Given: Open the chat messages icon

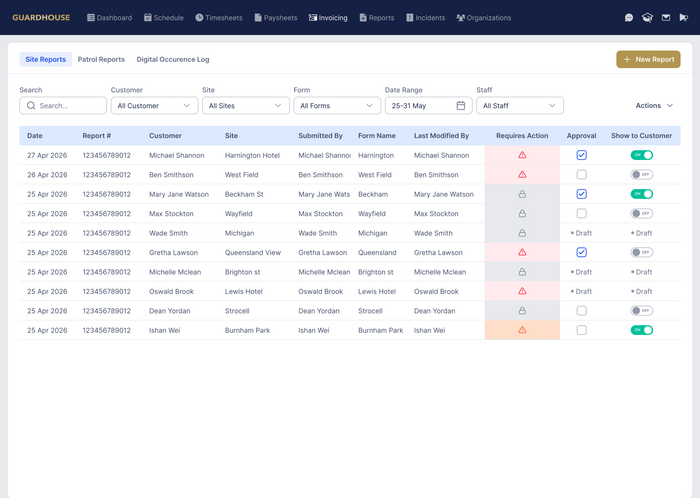Looking at the screenshot, I should [629, 18].
